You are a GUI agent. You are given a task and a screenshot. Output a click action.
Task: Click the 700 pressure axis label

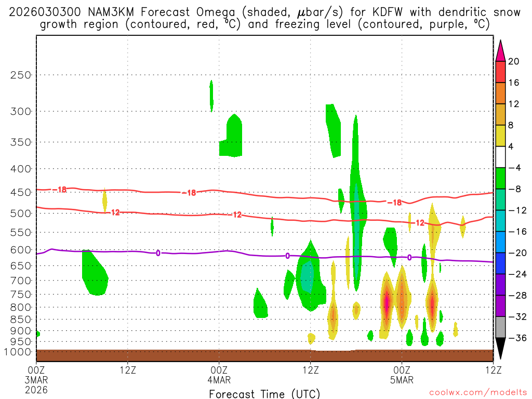pyautogui.click(x=21, y=281)
